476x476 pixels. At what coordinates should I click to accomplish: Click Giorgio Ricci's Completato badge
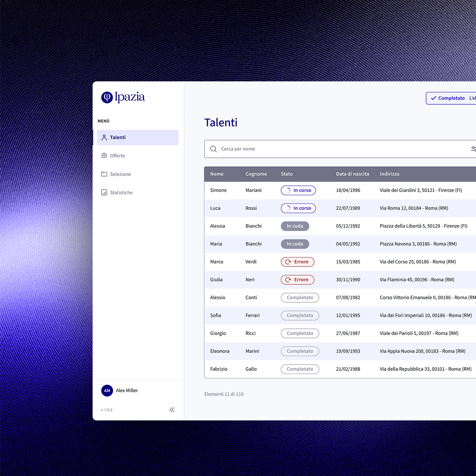point(300,333)
